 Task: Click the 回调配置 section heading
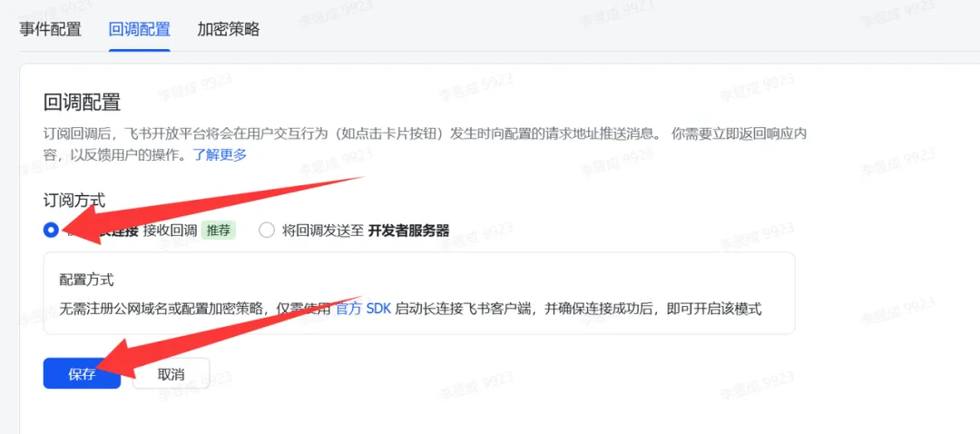coord(82,102)
